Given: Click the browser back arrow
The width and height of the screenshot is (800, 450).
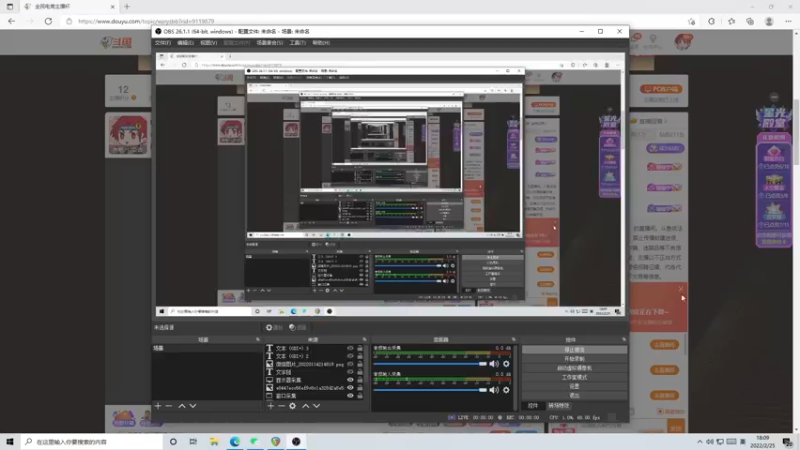Looking at the screenshot, I should pyautogui.click(x=11, y=21).
